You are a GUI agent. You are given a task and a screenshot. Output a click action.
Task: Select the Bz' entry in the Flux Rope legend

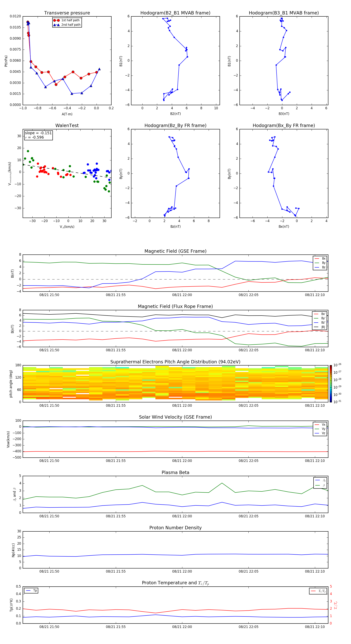click(x=320, y=323)
